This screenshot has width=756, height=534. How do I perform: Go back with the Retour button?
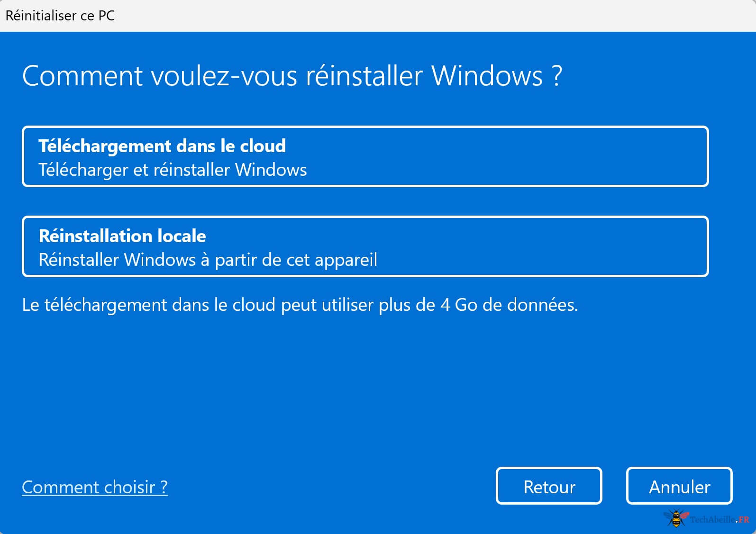coord(549,486)
